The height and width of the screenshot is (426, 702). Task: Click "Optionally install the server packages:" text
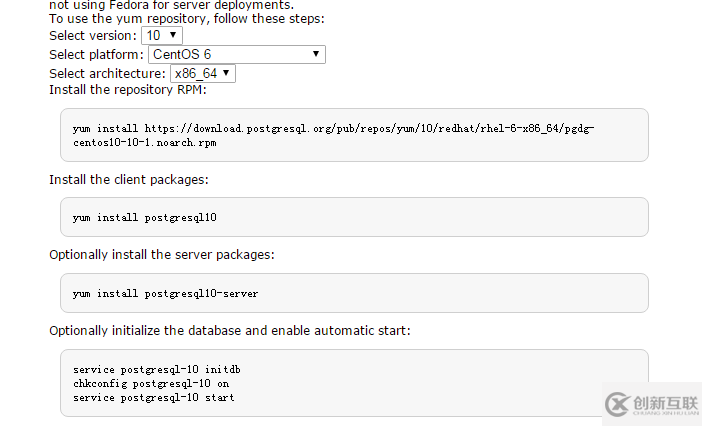[162, 255]
